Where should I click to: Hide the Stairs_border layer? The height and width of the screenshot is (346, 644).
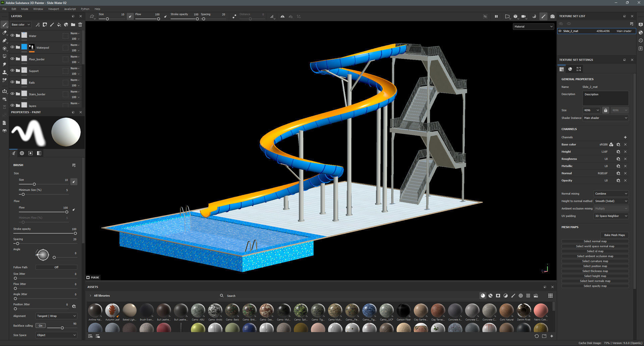[x=12, y=94]
